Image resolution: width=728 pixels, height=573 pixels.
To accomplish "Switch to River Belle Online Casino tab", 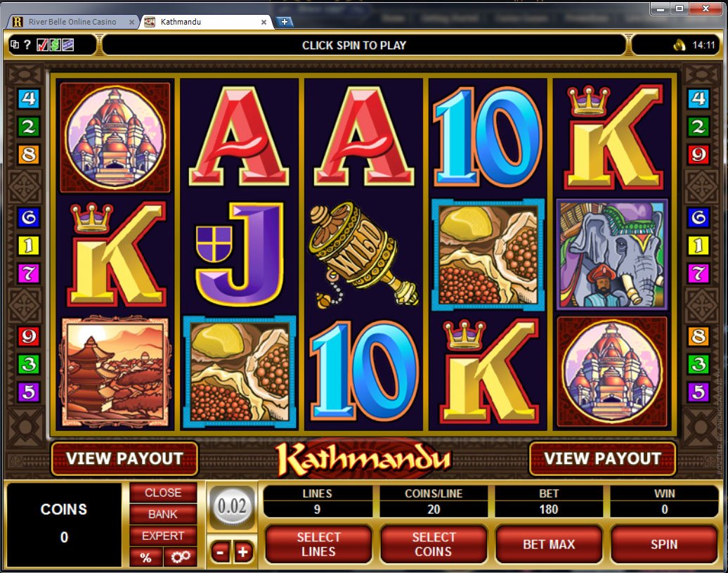I will point(73,22).
